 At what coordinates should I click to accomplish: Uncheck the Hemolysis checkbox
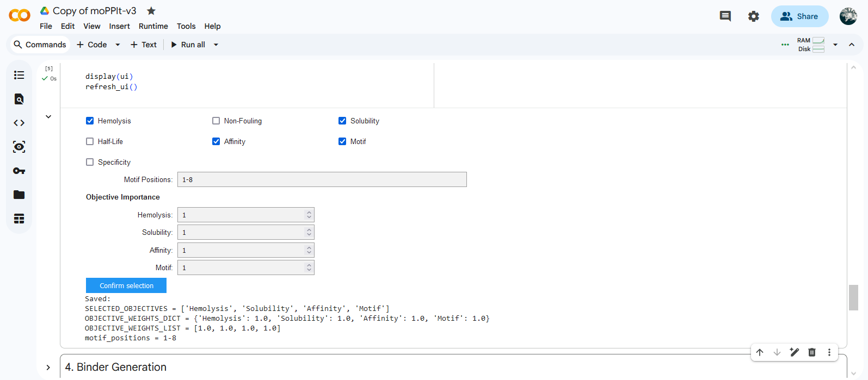[90, 121]
